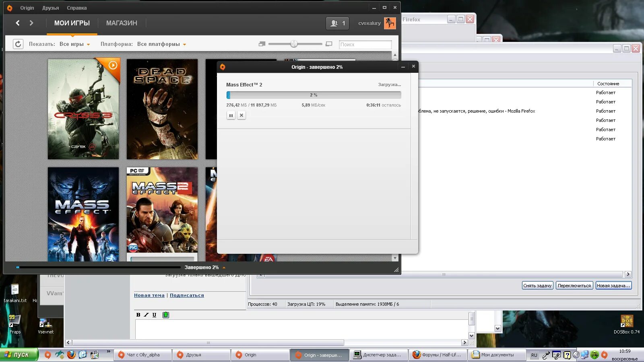This screenshot has height=362, width=644.
Task: Pause the Mass Effect 2 download
Action: (x=231, y=115)
